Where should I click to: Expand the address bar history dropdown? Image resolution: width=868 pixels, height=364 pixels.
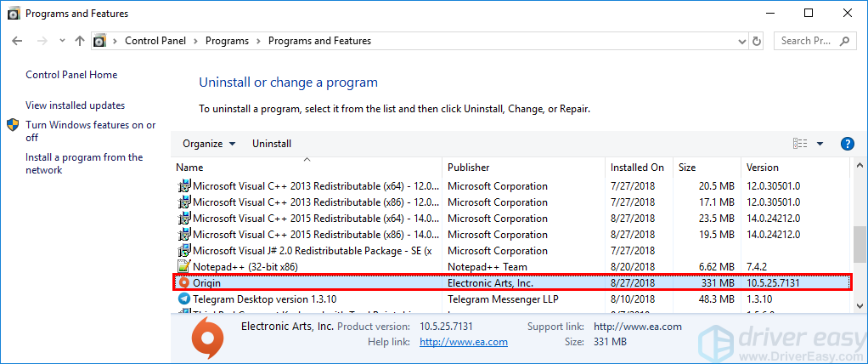(x=742, y=41)
